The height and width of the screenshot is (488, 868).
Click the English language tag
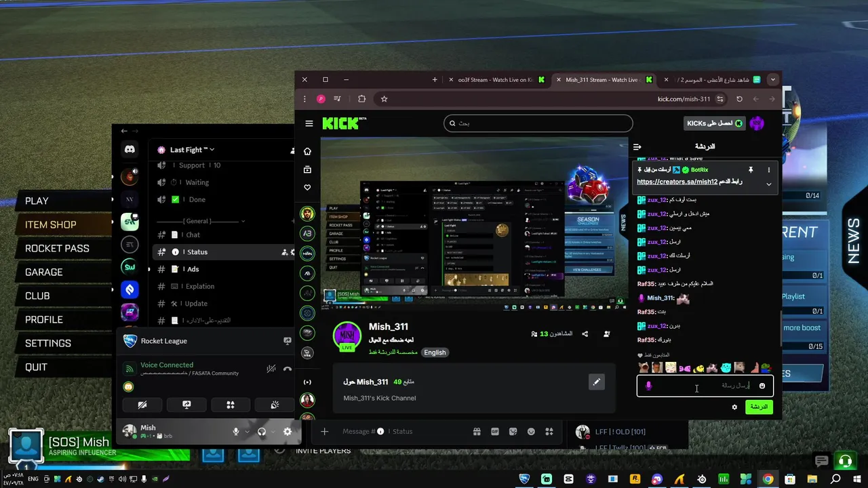pyautogui.click(x=435, y=352)
